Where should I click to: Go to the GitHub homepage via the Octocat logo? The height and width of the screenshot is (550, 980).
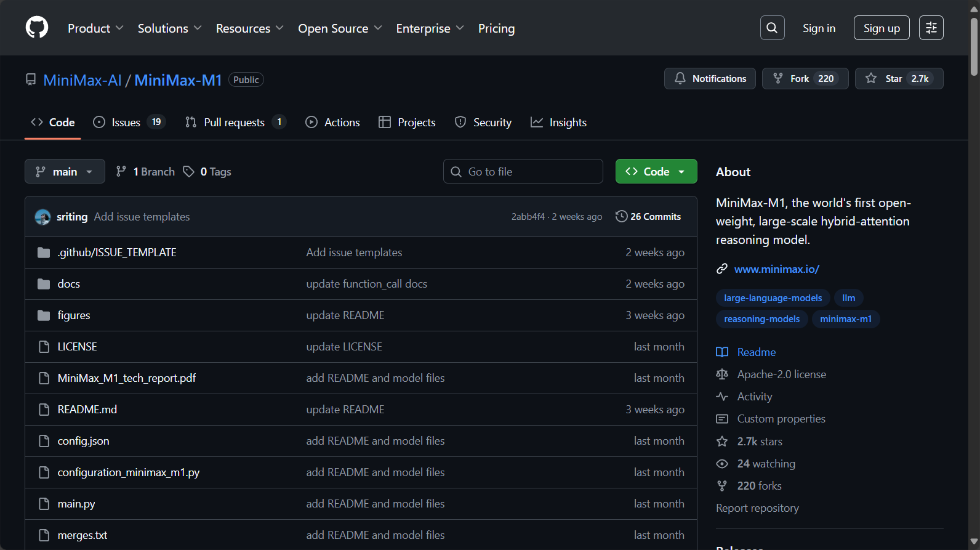(37, 28)
